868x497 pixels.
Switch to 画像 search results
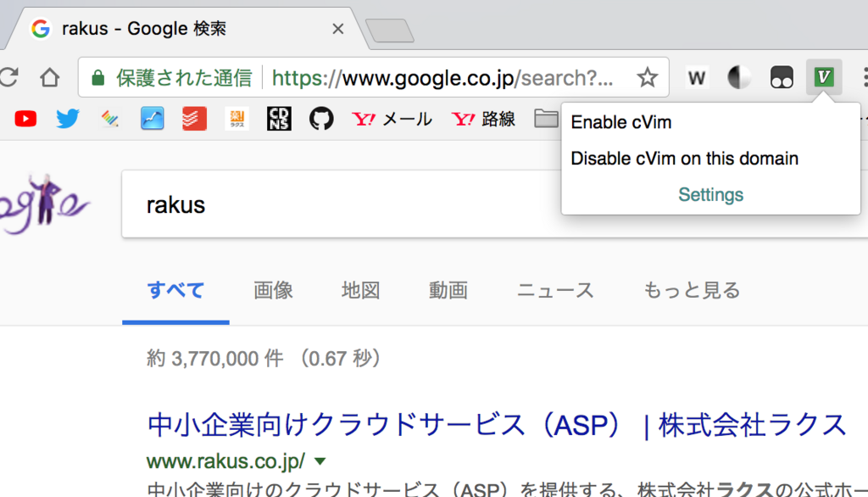(273, 290)
